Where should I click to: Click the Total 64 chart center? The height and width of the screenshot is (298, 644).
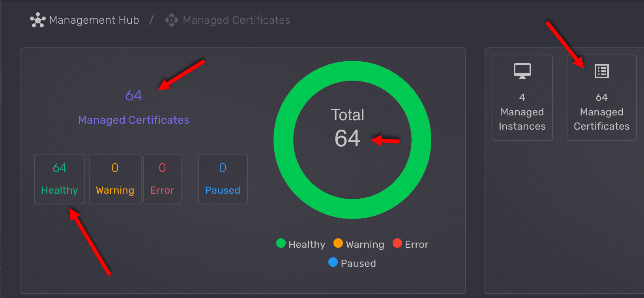point(347,128)
